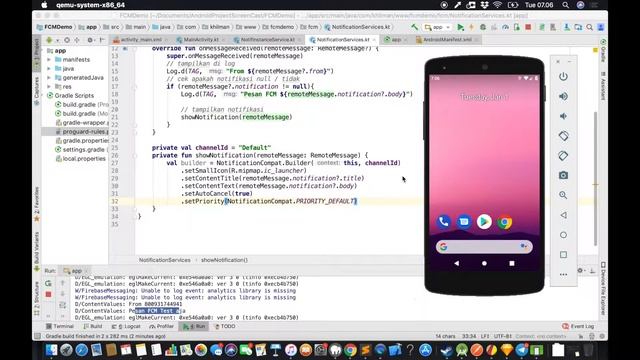Click the Make Project hammer icon

pyautogui.click(x=414, y=27)
